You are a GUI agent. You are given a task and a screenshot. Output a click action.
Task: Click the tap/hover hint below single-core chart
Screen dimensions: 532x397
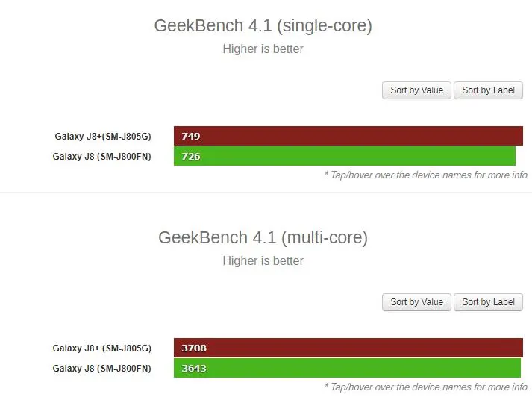click(x=426, y=175)
